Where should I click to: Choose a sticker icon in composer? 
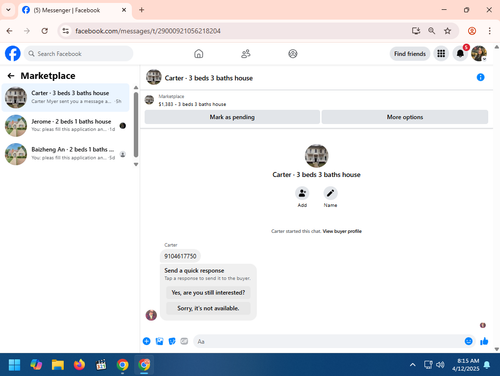[x=172, y=341]
